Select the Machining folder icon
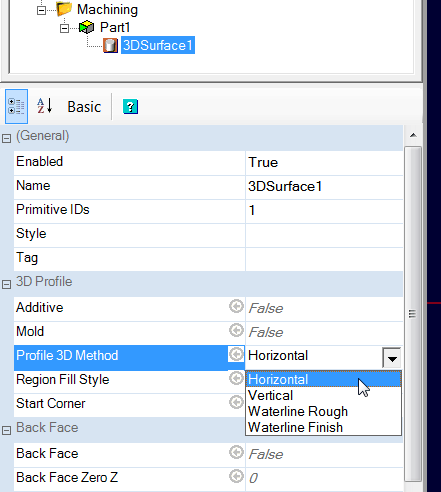This screenshot has width=441, height=492. (x=64, y=9)
